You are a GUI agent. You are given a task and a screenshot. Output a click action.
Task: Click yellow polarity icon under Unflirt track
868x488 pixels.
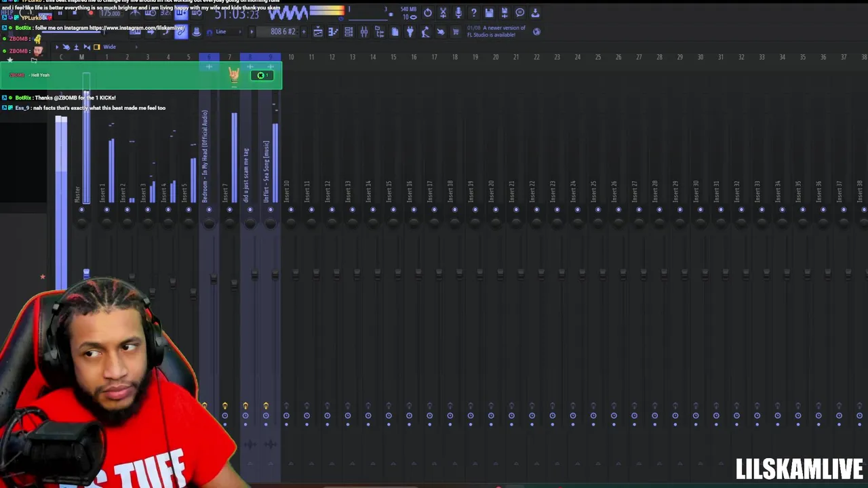pyautogui.click(x=266, y=406)
